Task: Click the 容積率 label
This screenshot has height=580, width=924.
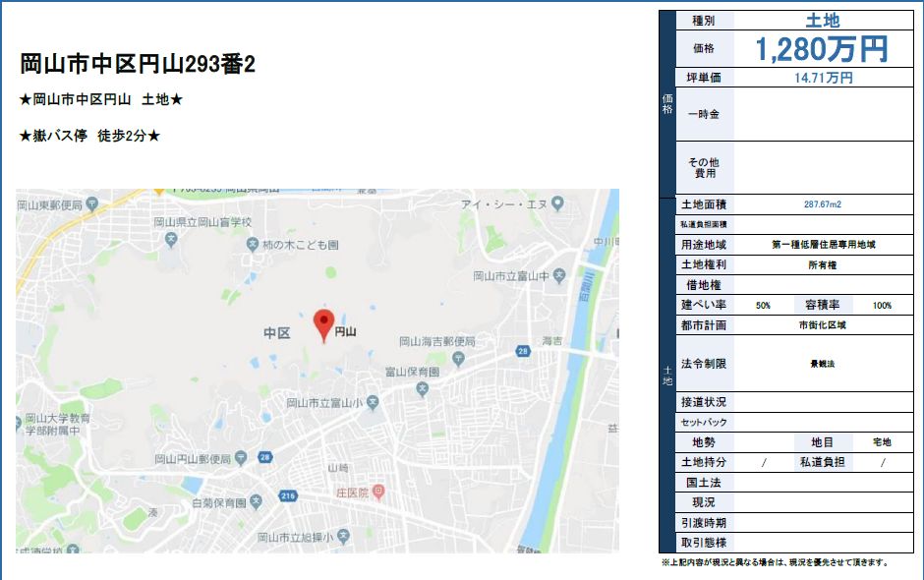Action: (x=823, y=305)
